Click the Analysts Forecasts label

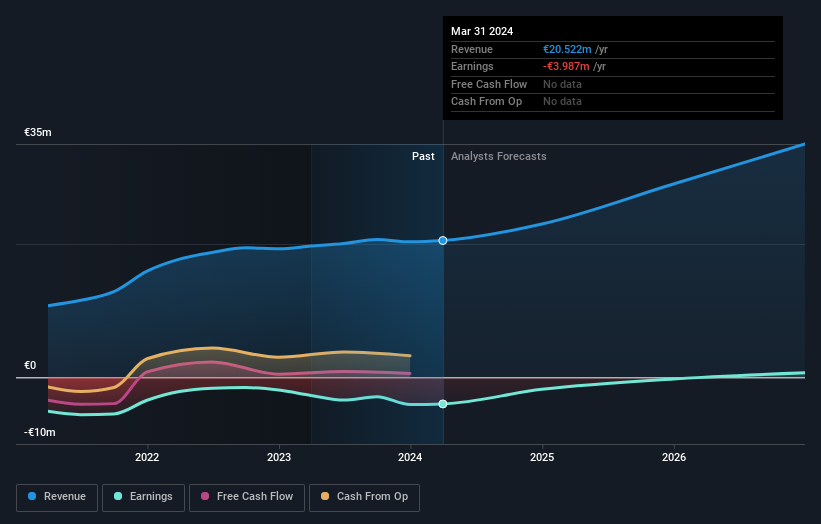click(498, 157)
